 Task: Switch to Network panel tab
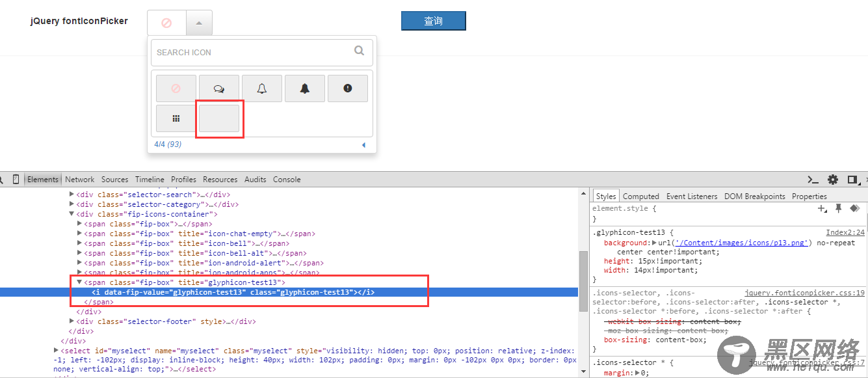(x=80, y=180)
